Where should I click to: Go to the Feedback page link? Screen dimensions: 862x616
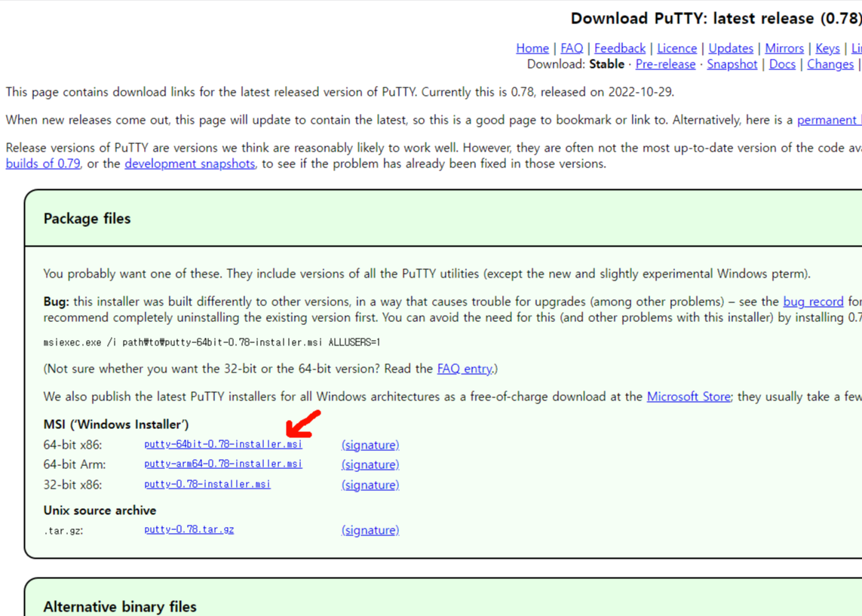point(620,48)
